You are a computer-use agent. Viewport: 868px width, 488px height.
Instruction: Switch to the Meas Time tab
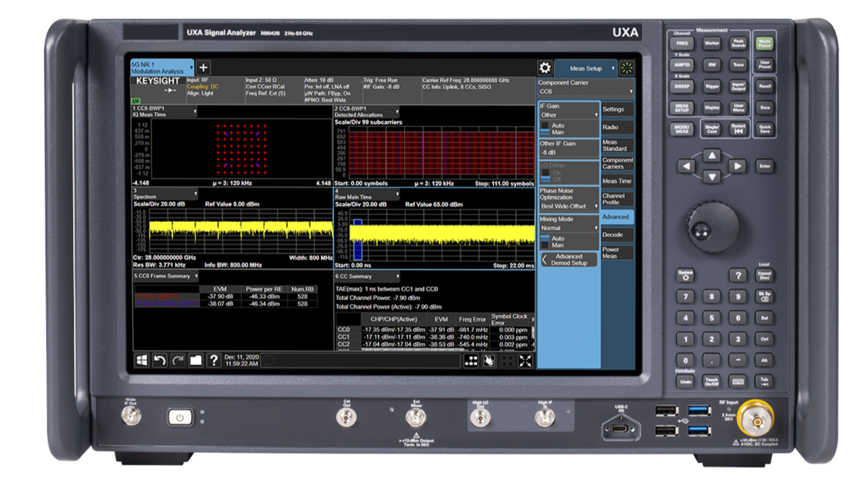click(617, 181)
